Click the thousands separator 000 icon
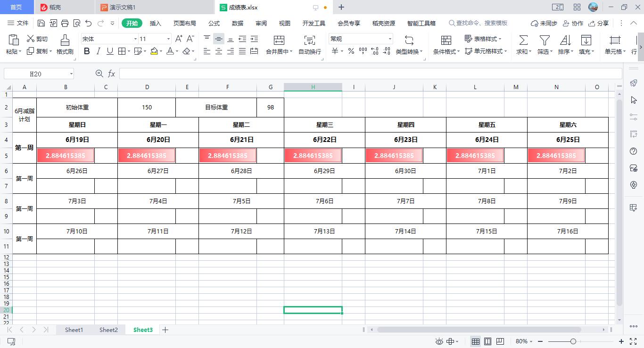 coord(363,51)
